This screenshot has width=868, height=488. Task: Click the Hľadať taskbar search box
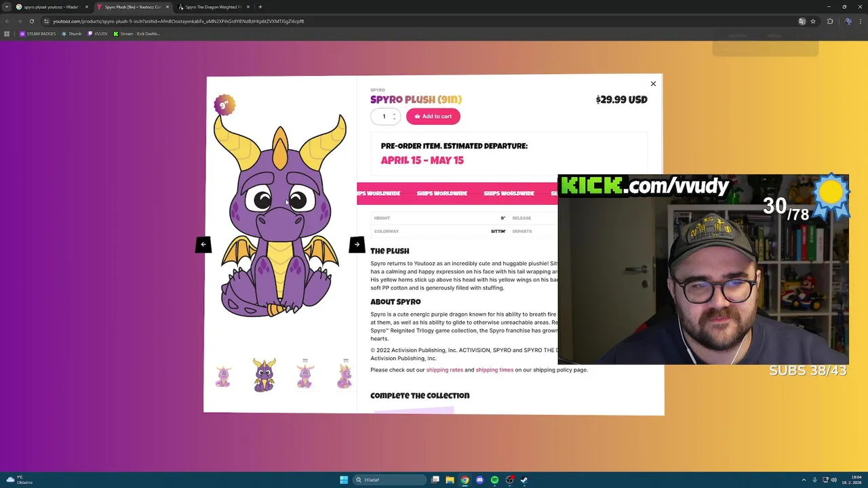pos(389,480)
